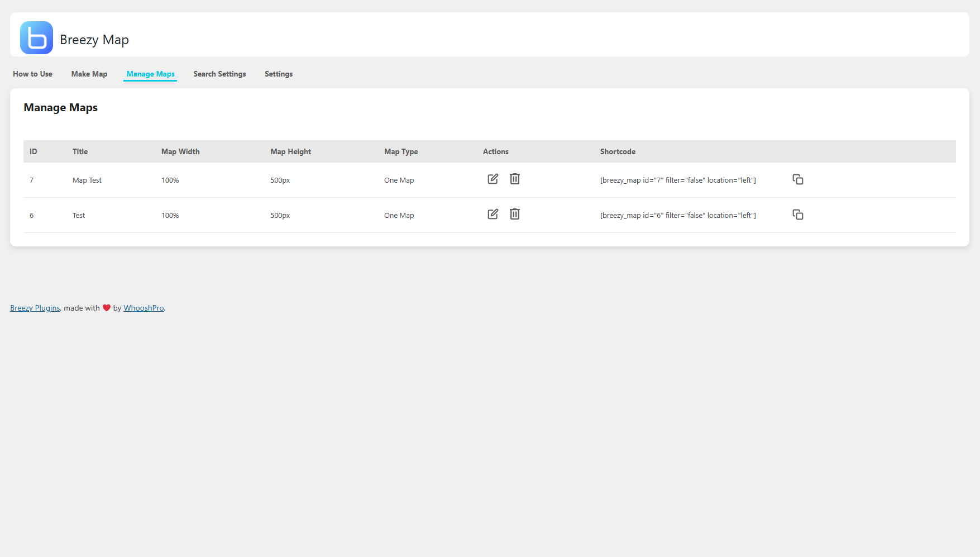
Task: Click the Breezy Map title text
Action: (94, 40)
